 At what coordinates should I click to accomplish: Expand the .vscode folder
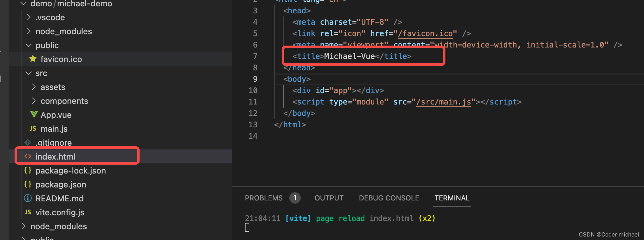tap(29, 17)
